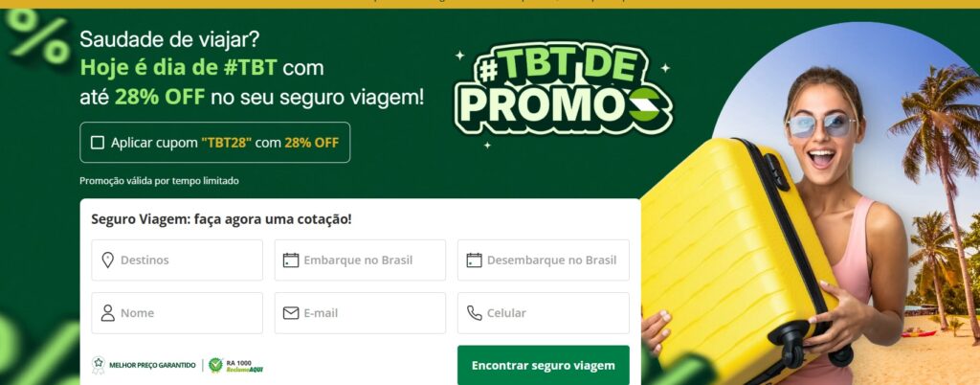Screen dimensions: 980x385
Task: Click the calendar icon for Desembarque no Brasil
Action: (x=474, y=260)
